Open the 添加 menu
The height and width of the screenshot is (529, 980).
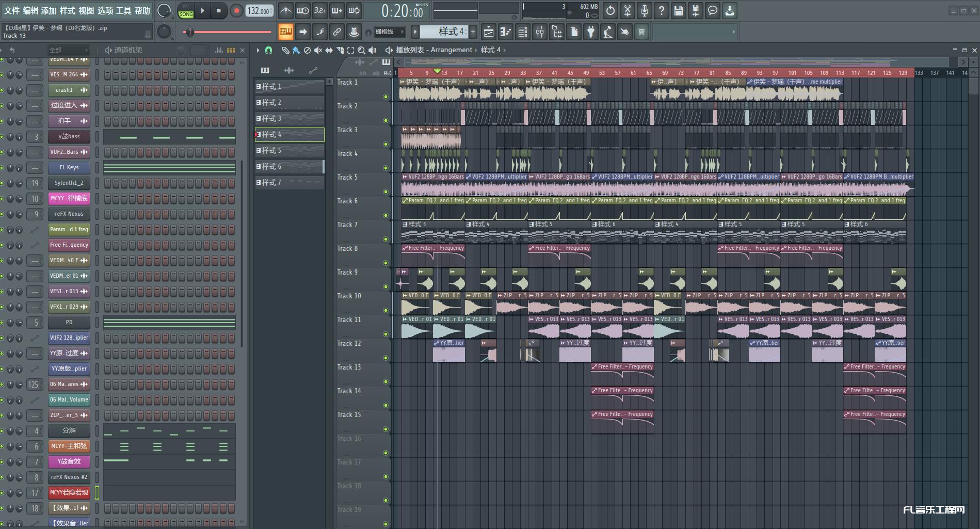[49, 10]
